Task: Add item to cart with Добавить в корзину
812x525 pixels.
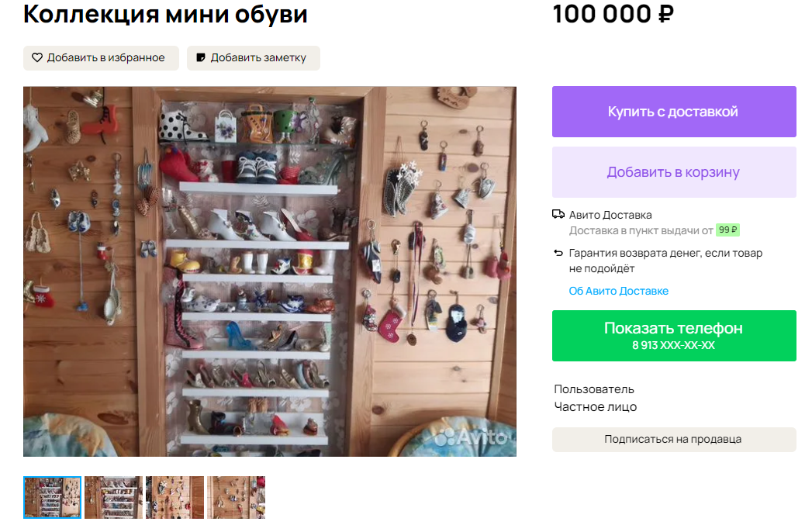Action: click(674, 172)
